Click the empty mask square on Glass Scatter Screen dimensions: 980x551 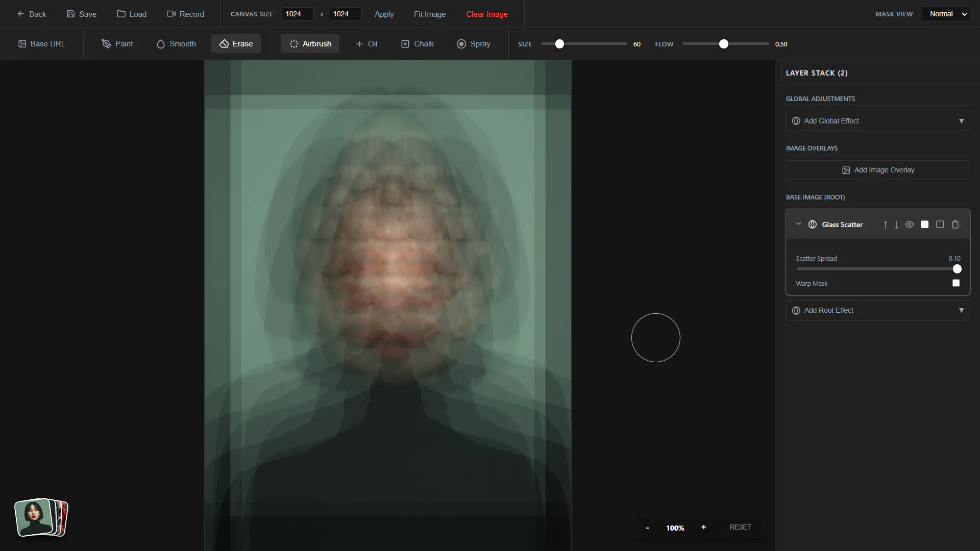940,224
